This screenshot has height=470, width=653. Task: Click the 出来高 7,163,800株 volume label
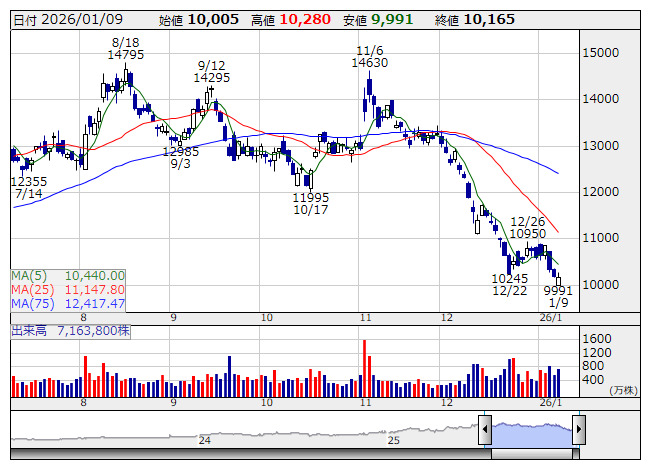[70, 331]
